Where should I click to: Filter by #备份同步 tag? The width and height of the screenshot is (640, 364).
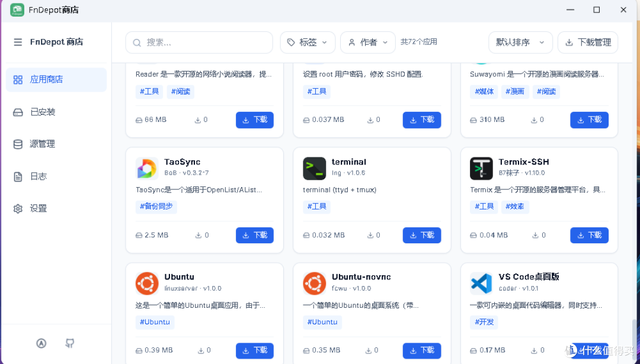coord(156,207)
